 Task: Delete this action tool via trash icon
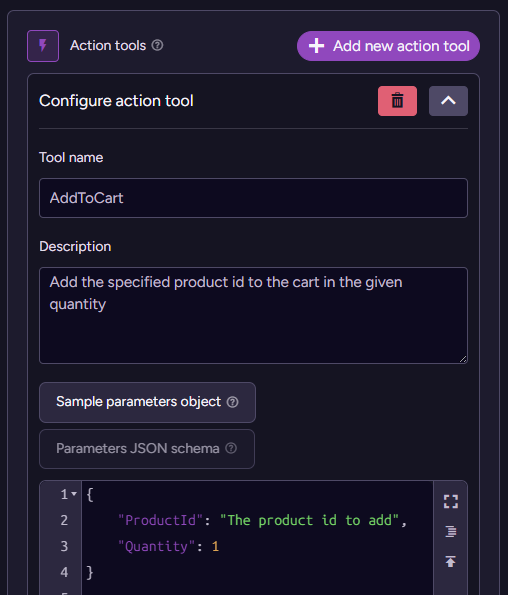[x=397, y=101]
